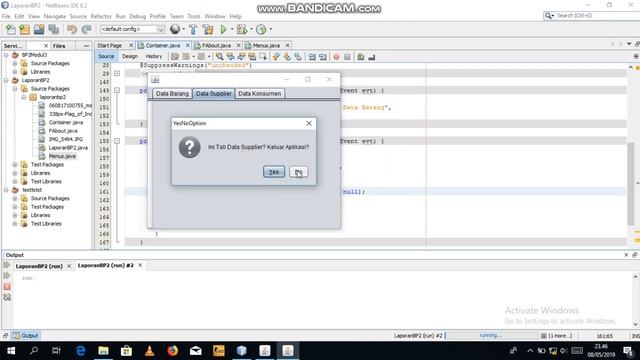Collapse the laporanbp2 package node

[24, 97]
